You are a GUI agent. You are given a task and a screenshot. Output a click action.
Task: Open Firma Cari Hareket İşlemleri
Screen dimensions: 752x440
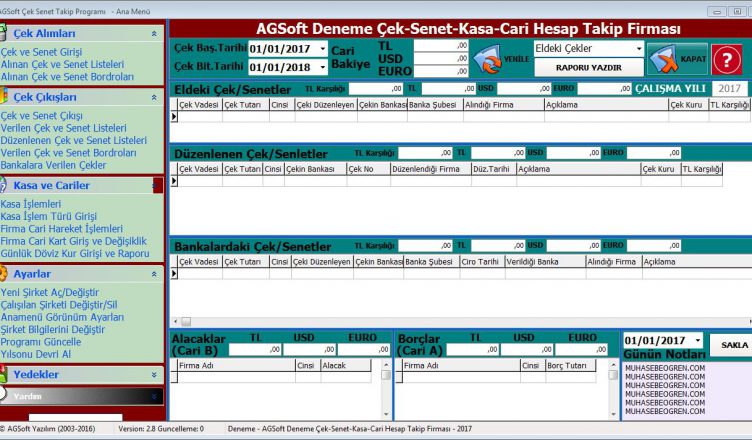coord(62,229)
